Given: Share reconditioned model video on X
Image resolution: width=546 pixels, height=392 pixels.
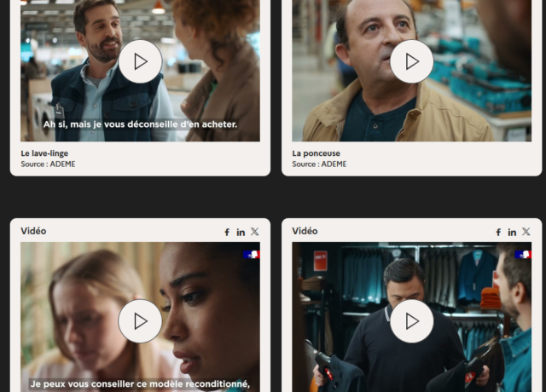Looking at the screenshot, I should point(255,232).
